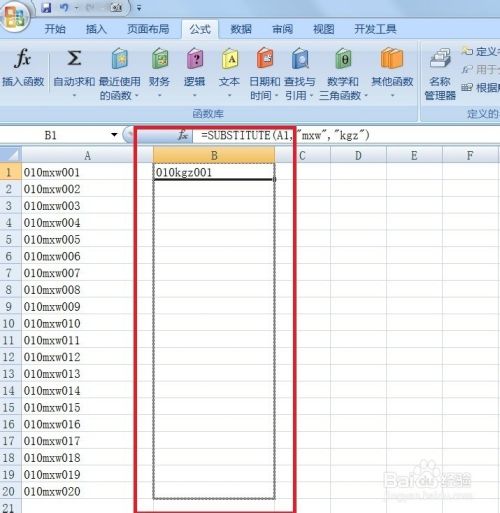Switch to the 页面布局 tab
The width and height of the screenshot is (500, 513).
click(148, 29)
